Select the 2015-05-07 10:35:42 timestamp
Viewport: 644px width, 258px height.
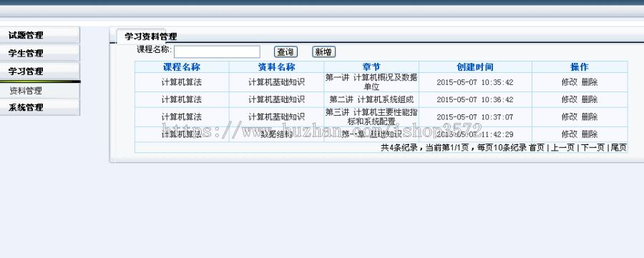click(x=475, y=82)
